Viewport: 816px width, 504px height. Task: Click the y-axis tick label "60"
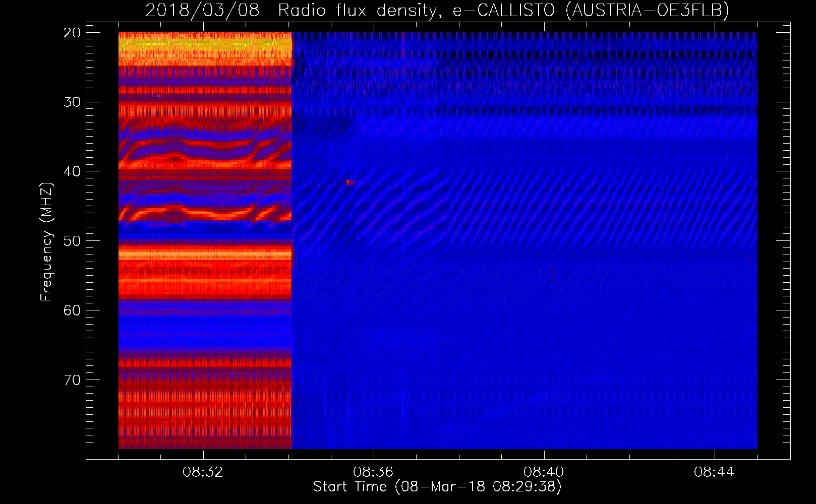pyautogui.click(x=73, y=310)
